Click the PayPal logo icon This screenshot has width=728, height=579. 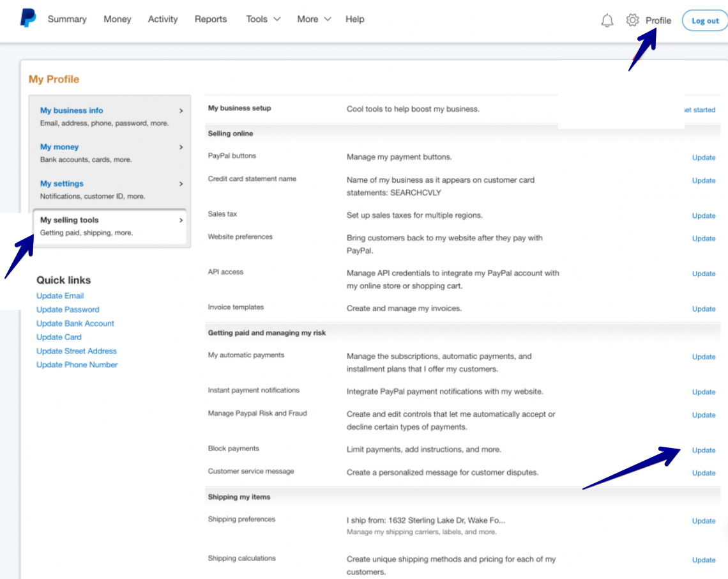(28, 19)
